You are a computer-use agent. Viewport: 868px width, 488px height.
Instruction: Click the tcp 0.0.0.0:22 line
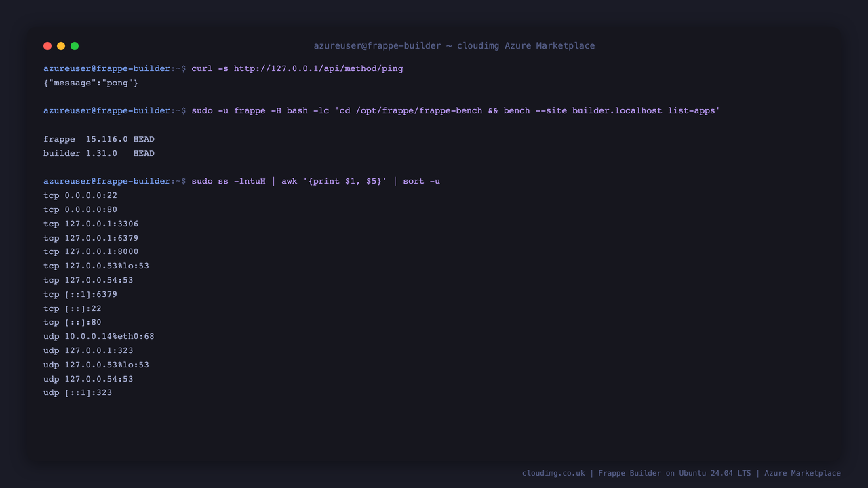coord(80,195)
